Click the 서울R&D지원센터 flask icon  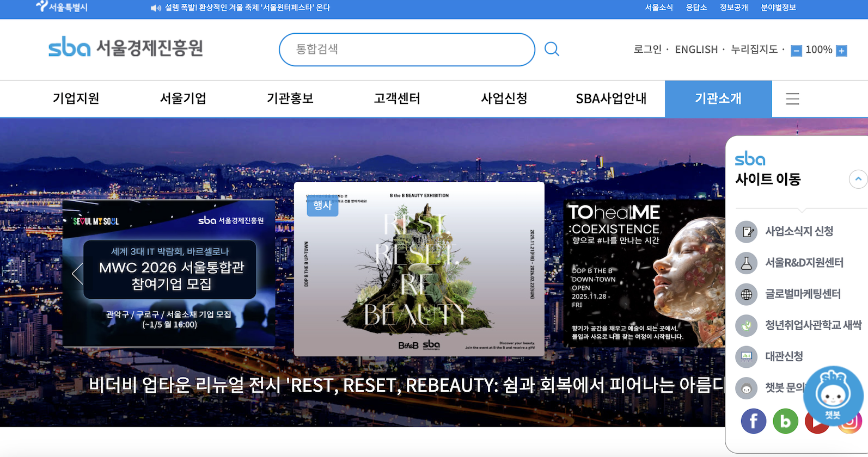click(747, 263)
